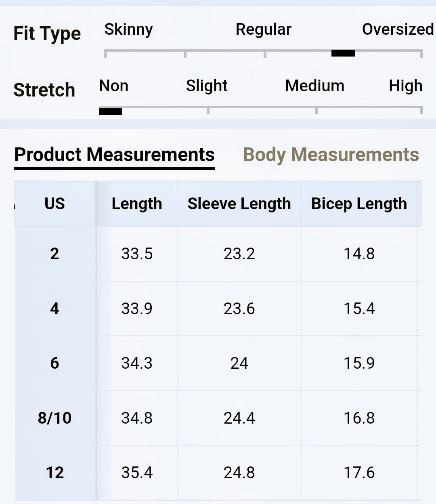Click the Sleeve Length column header
Image resolution: width=436 pixels, height=504 pixels.
tap(239, 204)
